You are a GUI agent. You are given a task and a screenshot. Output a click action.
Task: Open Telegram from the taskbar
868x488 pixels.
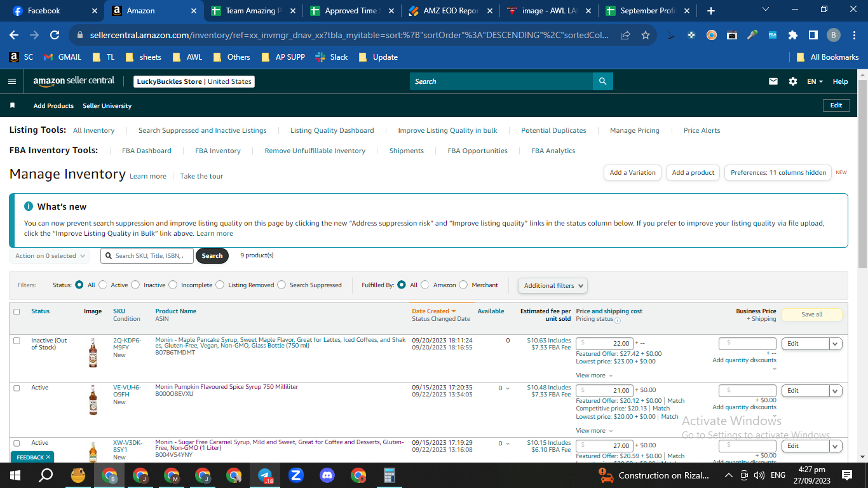tap(265, 475)
